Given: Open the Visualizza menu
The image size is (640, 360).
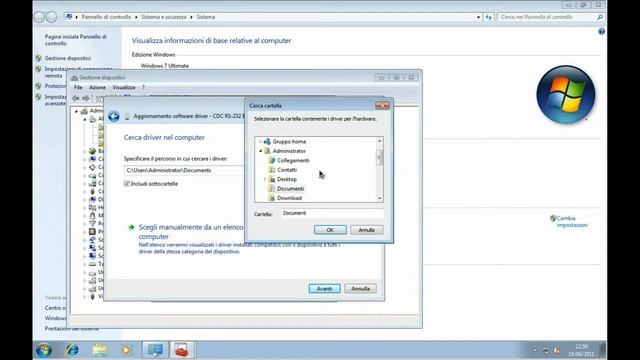Looking at the screenshot, I should (124, 87).
